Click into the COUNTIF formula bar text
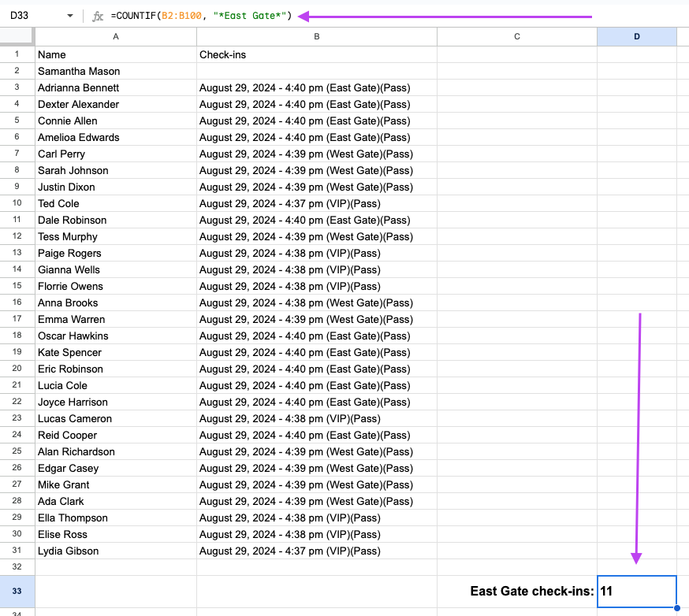 click(201, 16)
